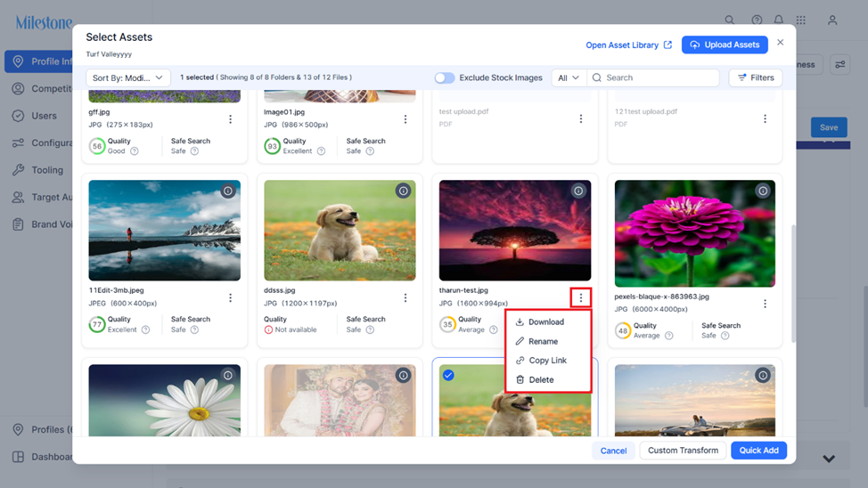Click the search magnifier icon in top bar
The width and height of the screenshot is (868, 488).
pos(730,20)
